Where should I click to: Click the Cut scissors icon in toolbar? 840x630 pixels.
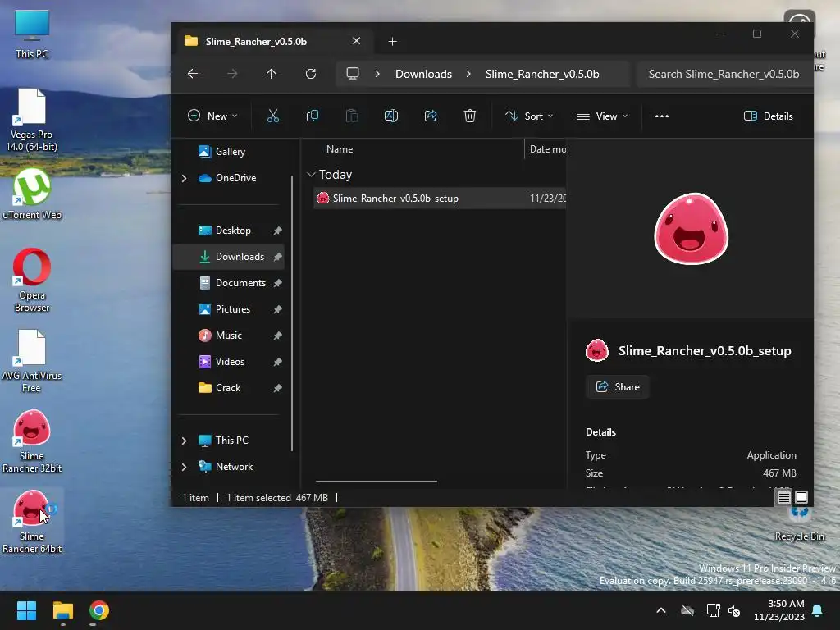click(272, 116)
